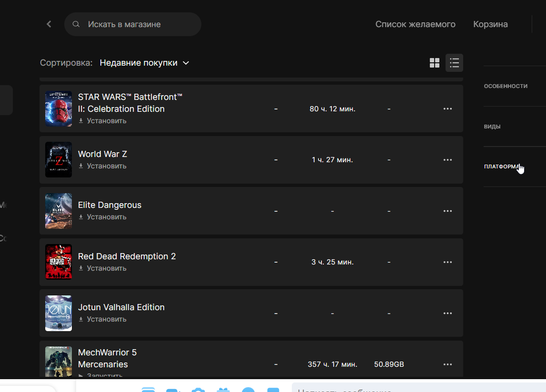Open the Корзина cart
Viewport: 546px width, 392px height.
(490, 24)
